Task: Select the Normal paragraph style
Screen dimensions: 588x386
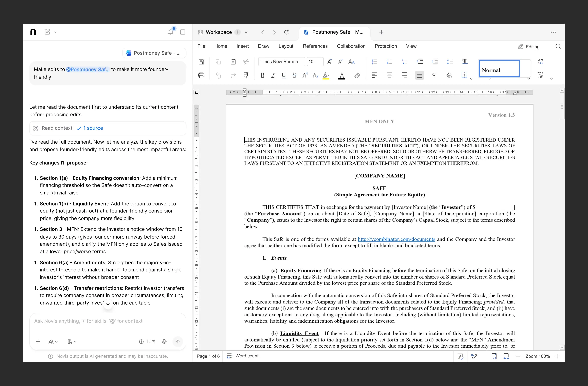Action: point(499,68)
